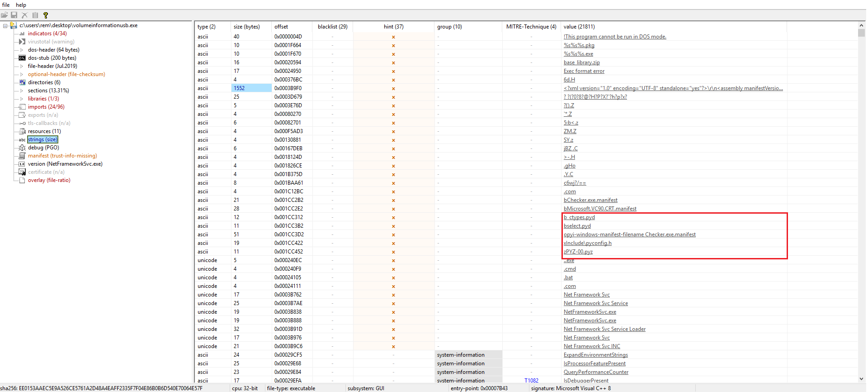Sort by the MITRE-Technique (4) column header
Viewport: 868px width, 392px height.
[531, 27]
